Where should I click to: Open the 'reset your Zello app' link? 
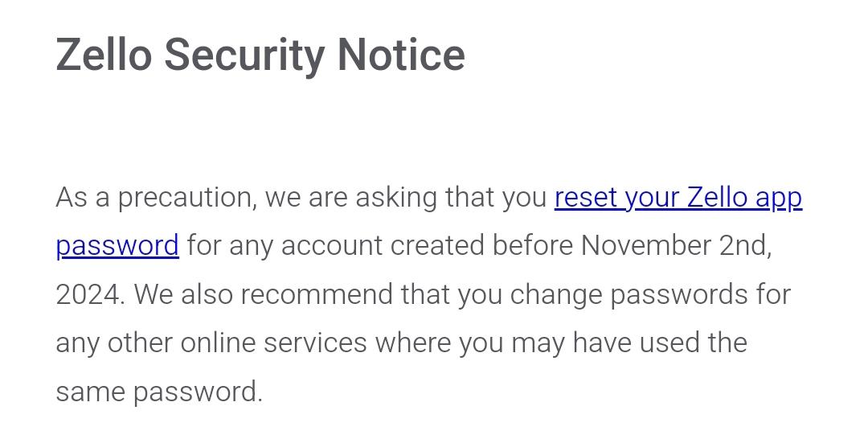tap(678, 199)
